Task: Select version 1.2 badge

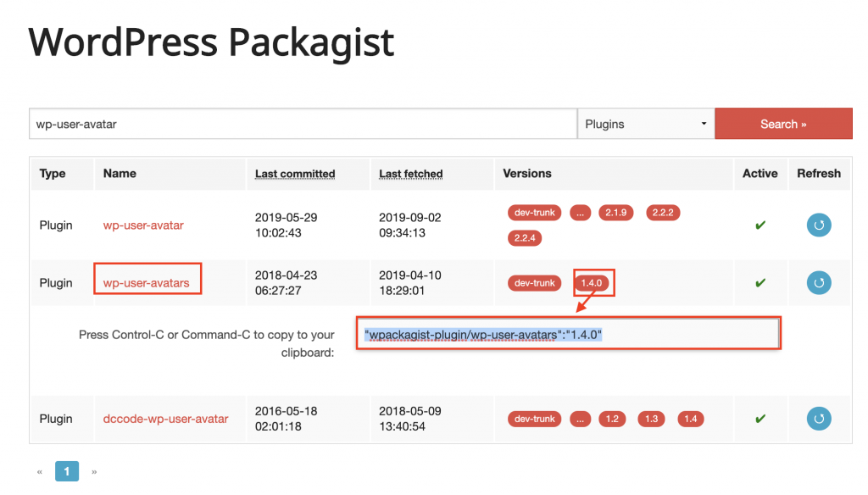Action: click(612, 419)
